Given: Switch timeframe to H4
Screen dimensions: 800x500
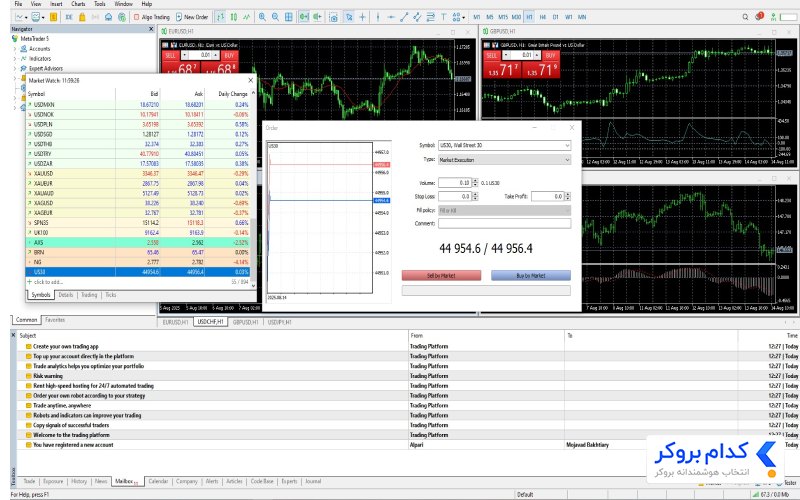Looking at the screenshot, I should pos(542,17).
